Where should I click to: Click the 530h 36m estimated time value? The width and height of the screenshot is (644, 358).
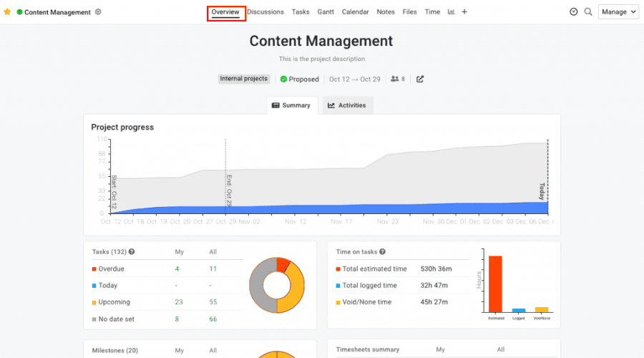click(x=436, y=268)
